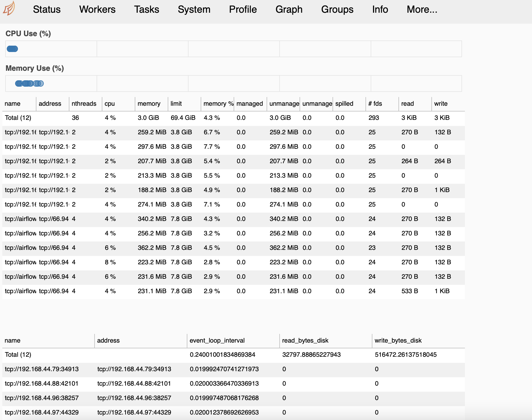Select memory cell '340.2 MiB'

[x=152, y=219]
